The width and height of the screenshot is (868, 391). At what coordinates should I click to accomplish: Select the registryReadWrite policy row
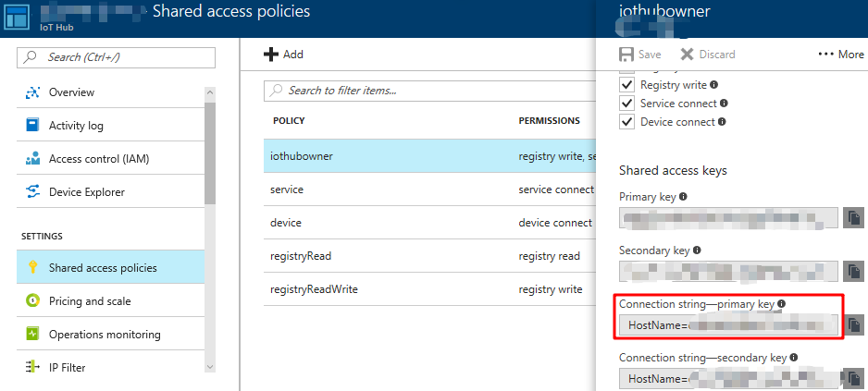click(429, 289)
